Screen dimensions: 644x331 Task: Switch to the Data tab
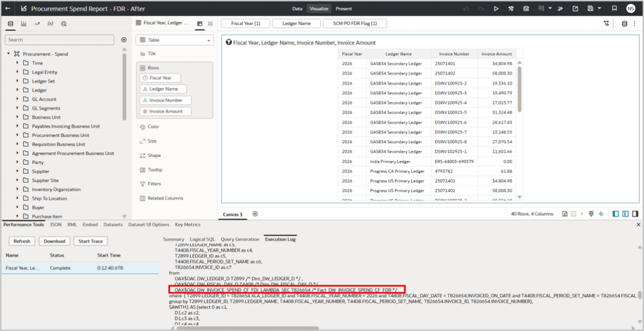pos(297,8)
